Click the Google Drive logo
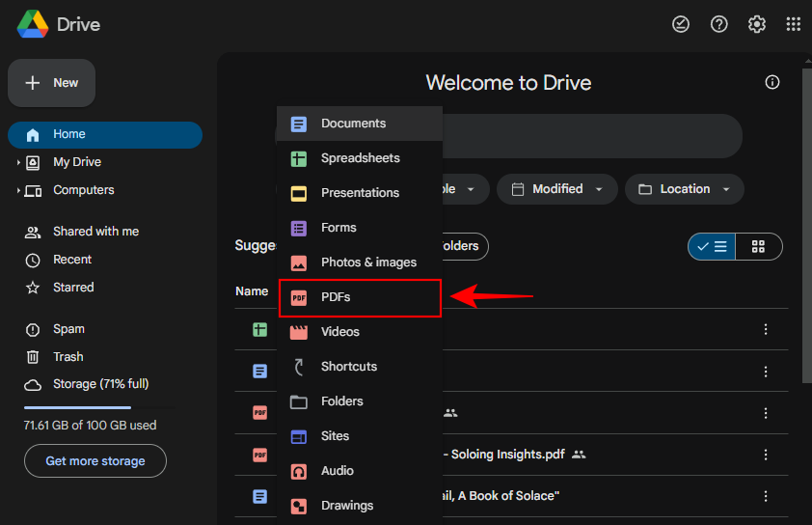This screenshot has height=525, width=812. click(x=32, y=24)
